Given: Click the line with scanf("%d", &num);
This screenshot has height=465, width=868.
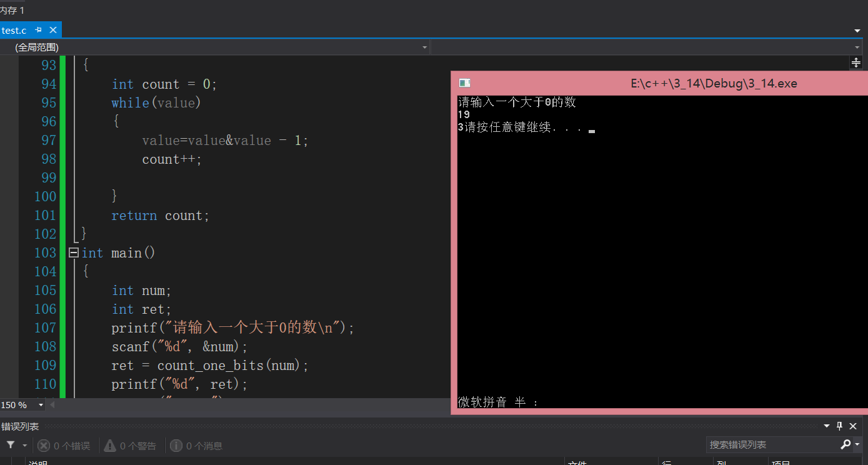Looking at the screenshot, I should click(180, 346).
